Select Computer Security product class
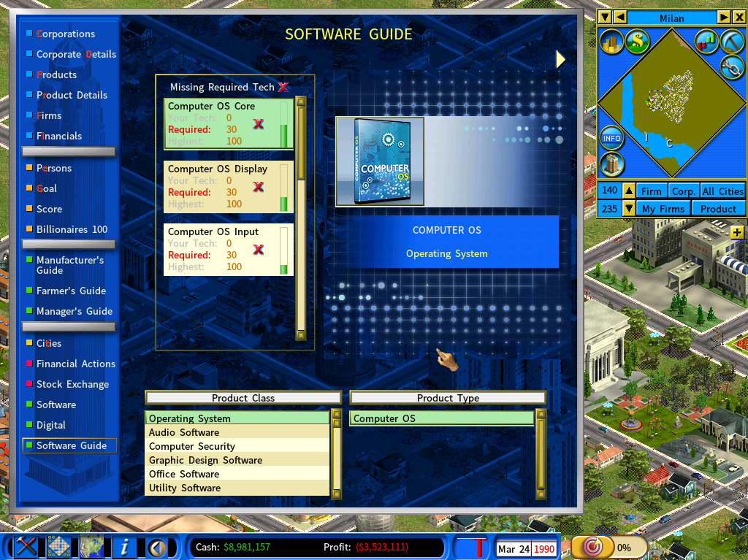 pyautogui.click(x=237, y=446)
